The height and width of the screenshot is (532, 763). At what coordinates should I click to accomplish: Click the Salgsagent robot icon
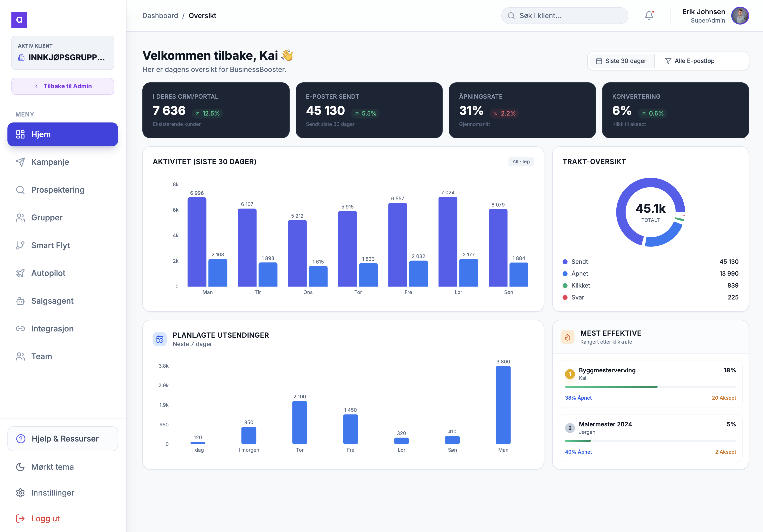20,301
